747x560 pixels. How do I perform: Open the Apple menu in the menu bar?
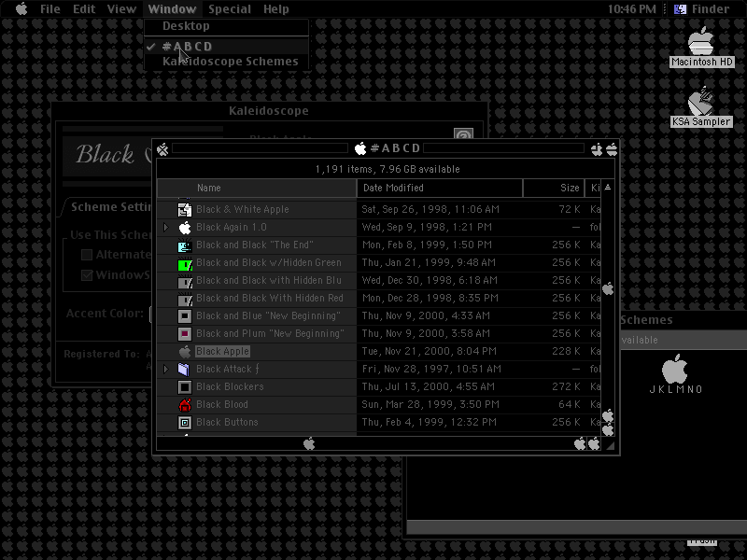21,9
